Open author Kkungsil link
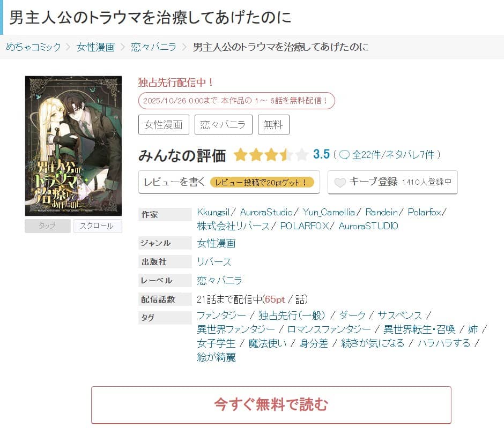This screenshot has height=428, width=504. coord(213,212)
